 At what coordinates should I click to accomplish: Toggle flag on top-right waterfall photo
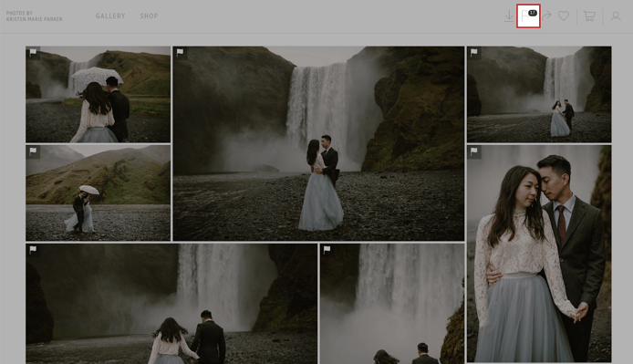click(x=474, y=53)
